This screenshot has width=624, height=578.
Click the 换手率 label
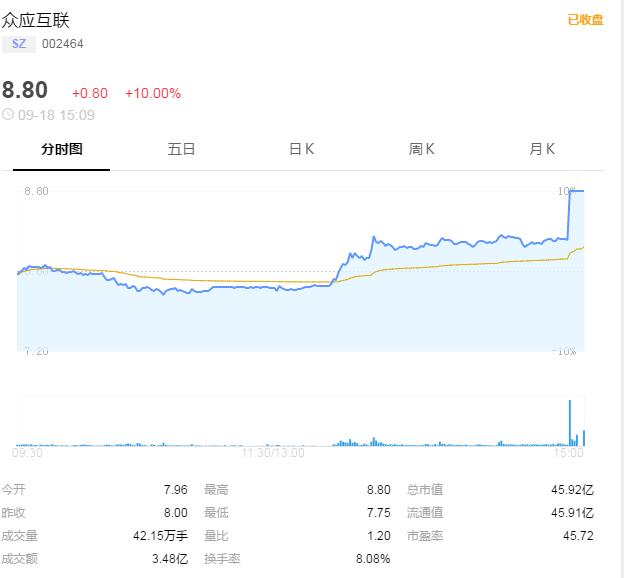[x=222, y=559]
